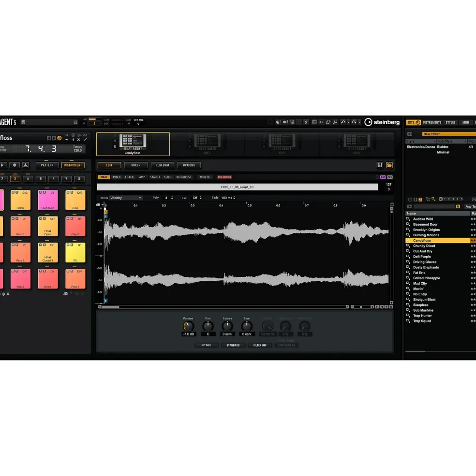Click the ABS toggle button
The height and width of the screenshot is (476, 476).
click(x=383, y=177)
